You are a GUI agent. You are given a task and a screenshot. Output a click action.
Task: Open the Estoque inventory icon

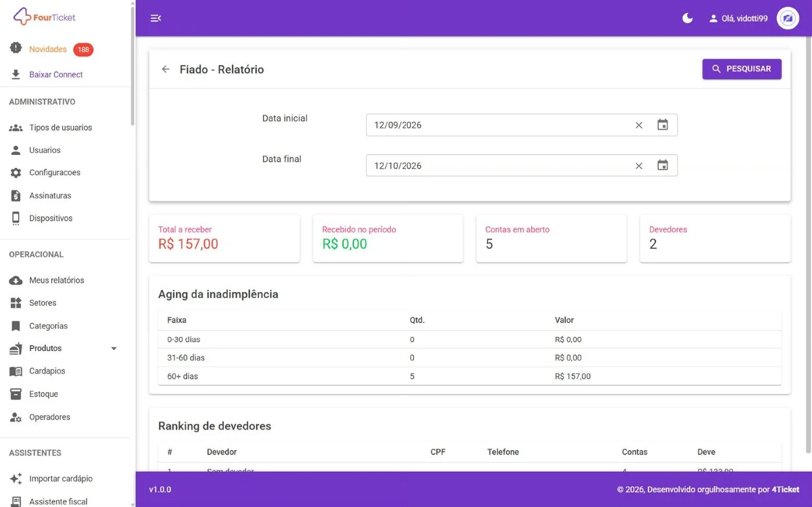tap(16, 394)
